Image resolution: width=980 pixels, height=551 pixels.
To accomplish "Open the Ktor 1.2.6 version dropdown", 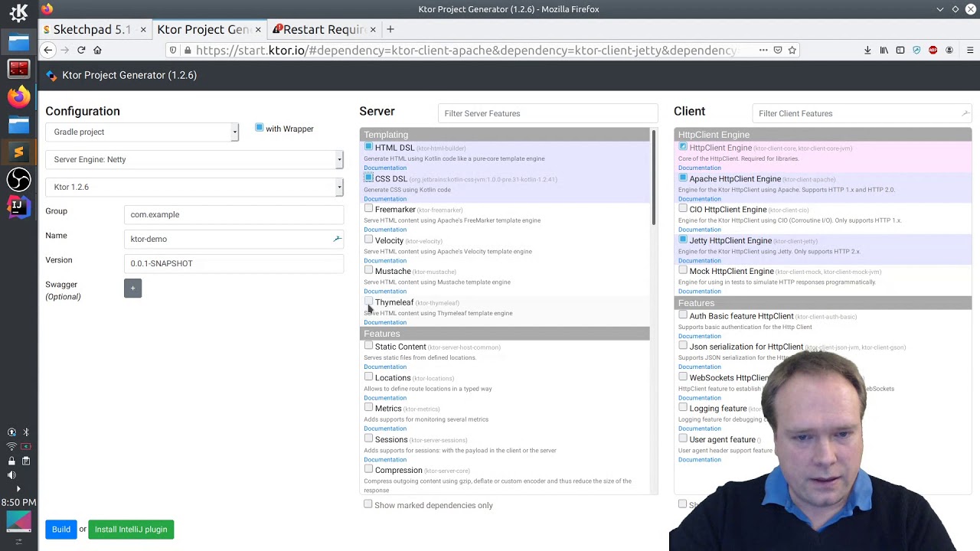I will coord(194,187).
